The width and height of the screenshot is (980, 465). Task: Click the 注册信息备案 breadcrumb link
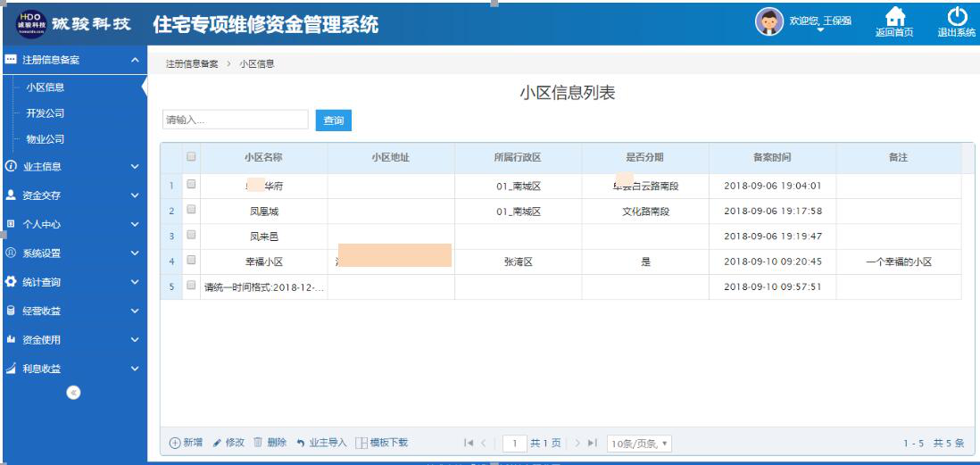click(x=192, y=63)
